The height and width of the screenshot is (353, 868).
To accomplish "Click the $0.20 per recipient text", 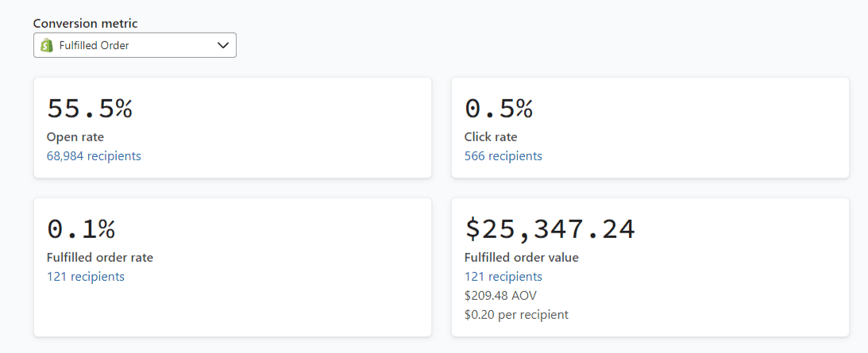I will 516,315.
